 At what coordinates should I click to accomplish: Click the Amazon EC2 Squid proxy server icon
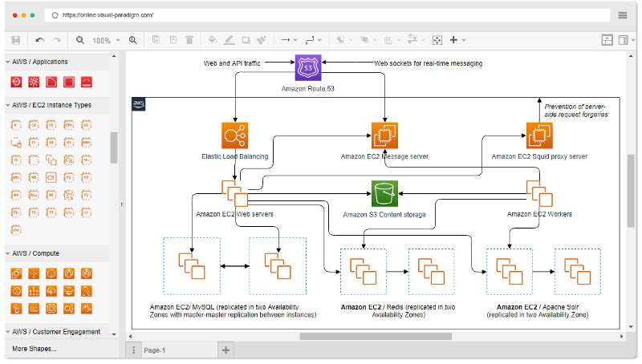click(539, 135)
